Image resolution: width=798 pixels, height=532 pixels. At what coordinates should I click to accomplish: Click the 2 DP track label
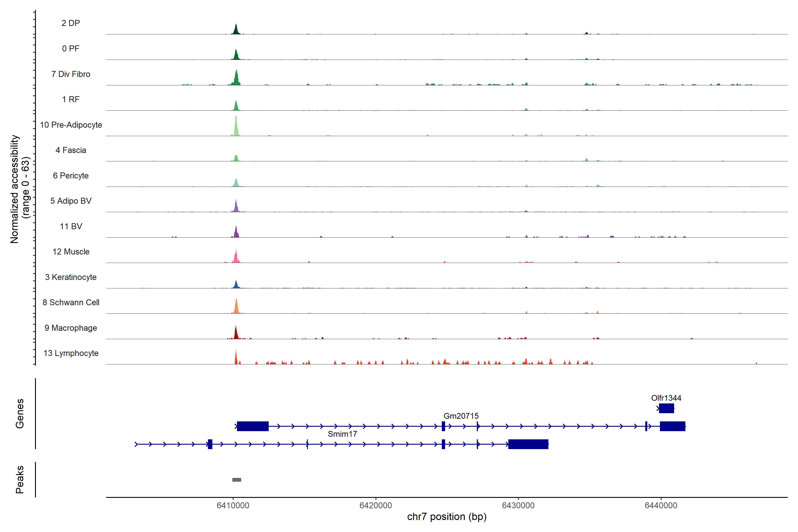pos(70,23)
